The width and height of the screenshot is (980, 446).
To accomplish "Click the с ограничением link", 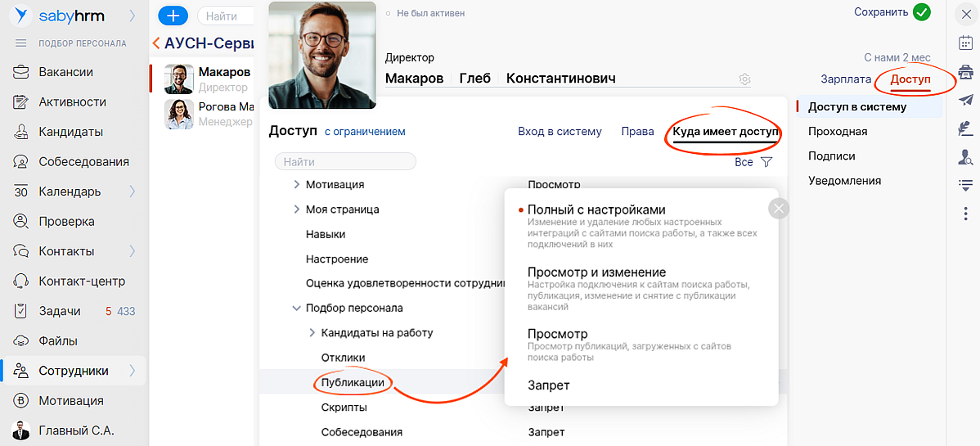I will tap(365, 132).
